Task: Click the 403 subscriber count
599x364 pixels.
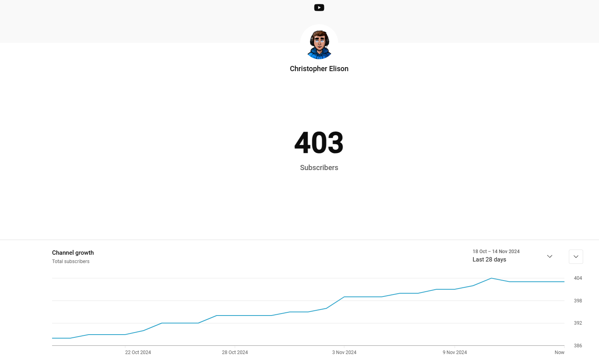Action: click(x=319, y=143)
